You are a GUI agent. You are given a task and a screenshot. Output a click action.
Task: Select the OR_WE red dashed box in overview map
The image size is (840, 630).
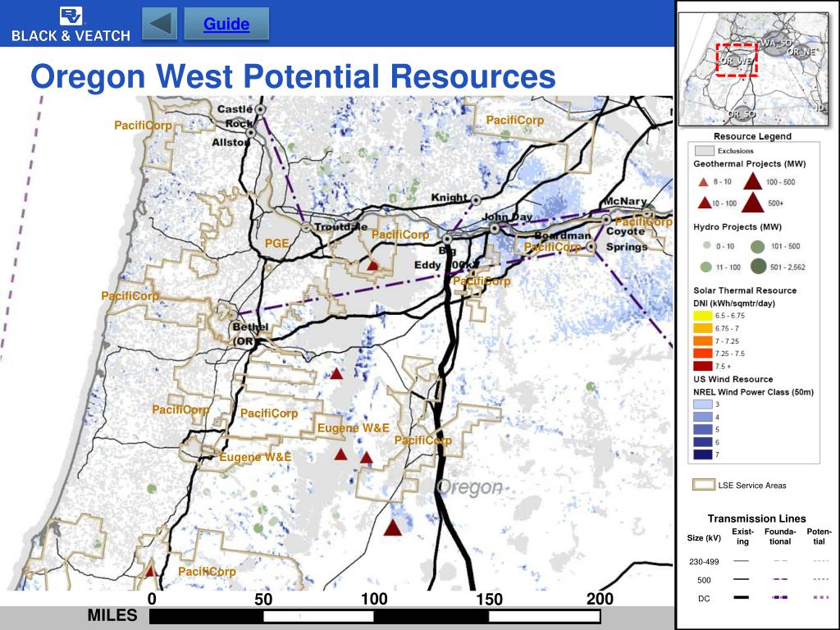[x=737, y=60]
